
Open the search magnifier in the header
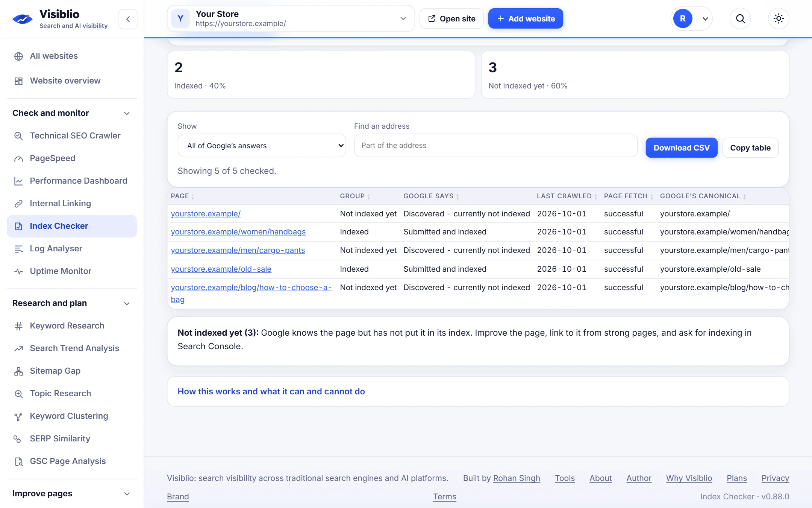tap(740, 18)
